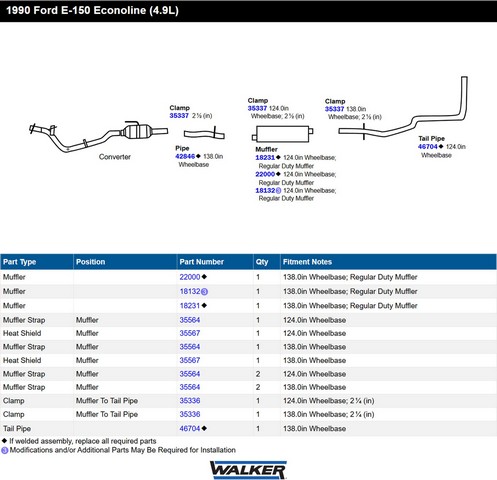This screenshot has height=480, width=497.
Task: Click the Part Type column header
Action: (37, 262)
